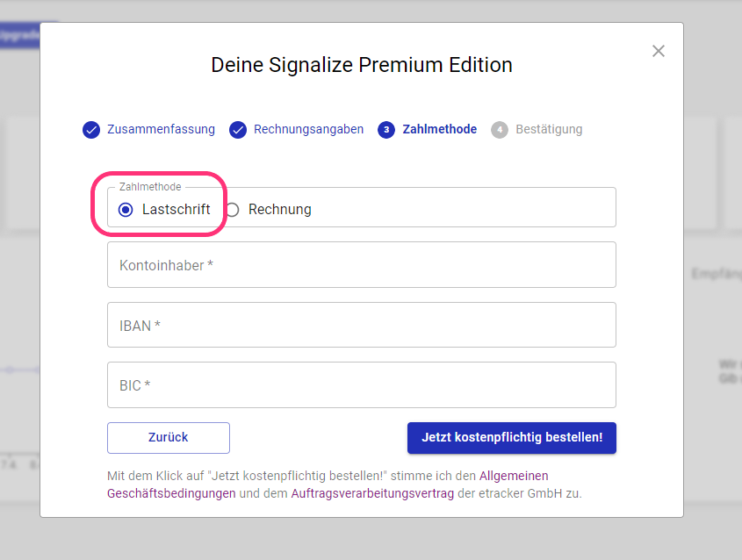Click the Lastschrift option label
This screenshot has height=560, width=742.
click(x=176, y=209)
